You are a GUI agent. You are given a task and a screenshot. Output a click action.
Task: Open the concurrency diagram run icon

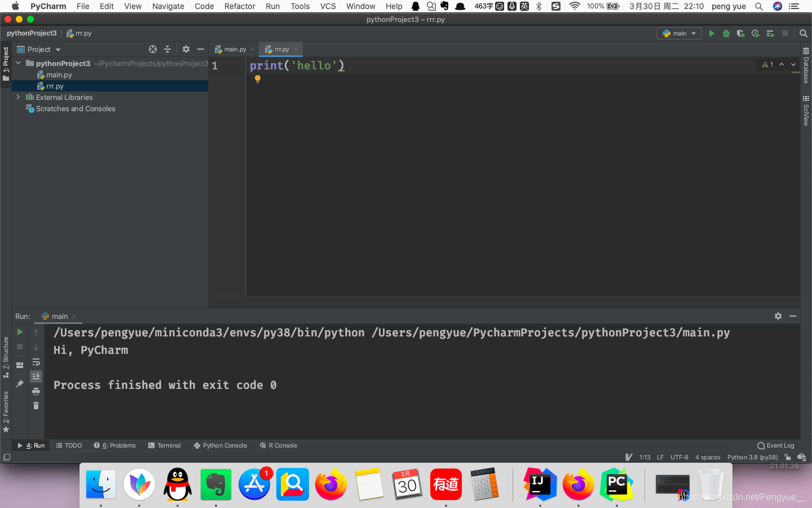pos(770,33)
